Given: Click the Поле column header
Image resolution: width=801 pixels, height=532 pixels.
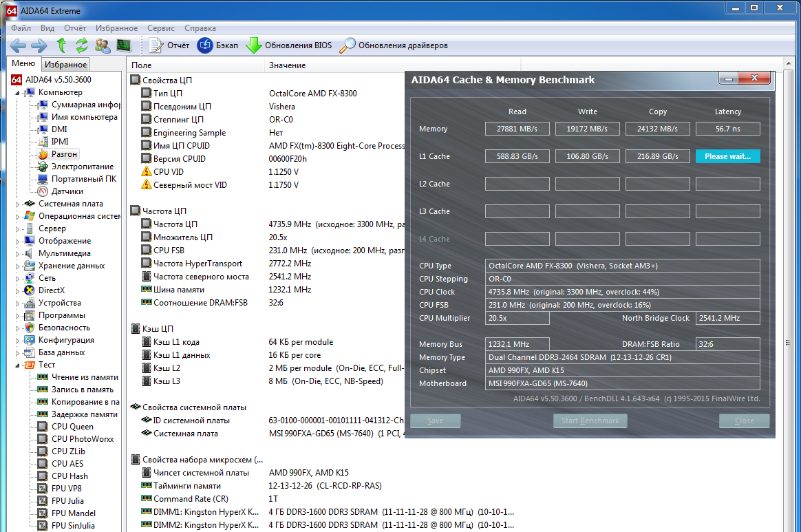Looking at the screenshot, I should pos(195,65).
